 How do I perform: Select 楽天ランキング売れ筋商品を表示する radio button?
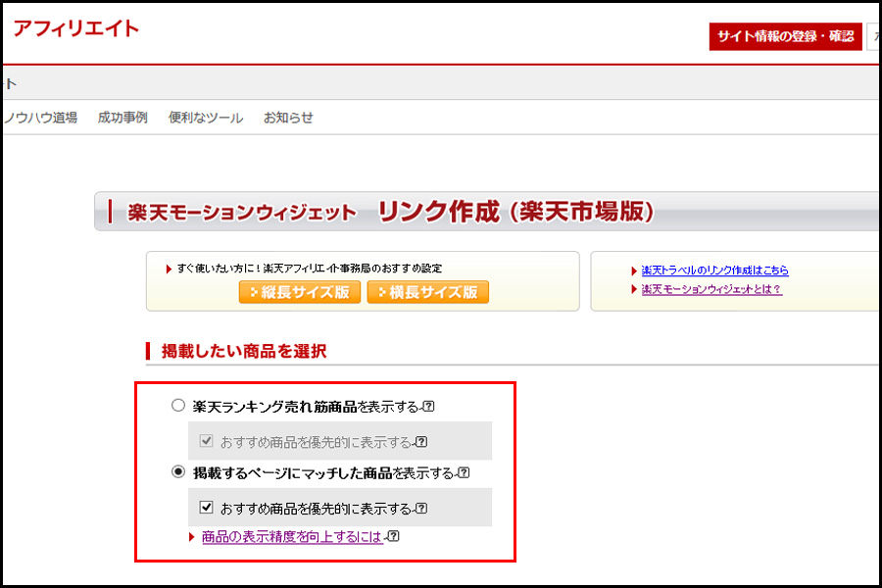coord(178,405)
